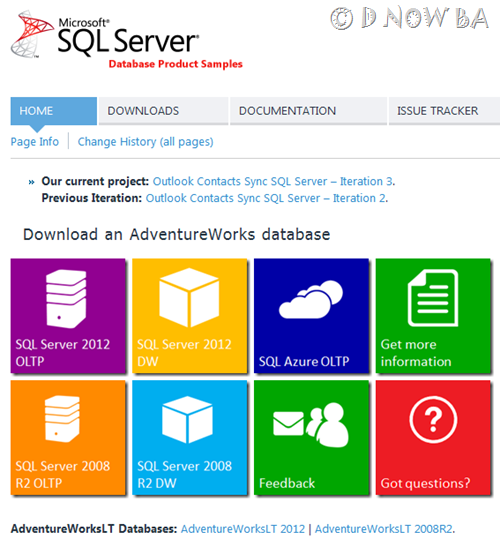This screenshot has width=500, height=539.
Task: Click the SQL Azure cloud icon
Action: (x=311, y=299)
